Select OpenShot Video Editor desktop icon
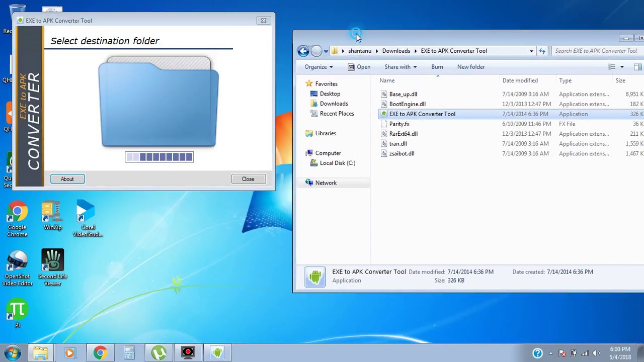644x362 pixels. [x=17, y=268]
